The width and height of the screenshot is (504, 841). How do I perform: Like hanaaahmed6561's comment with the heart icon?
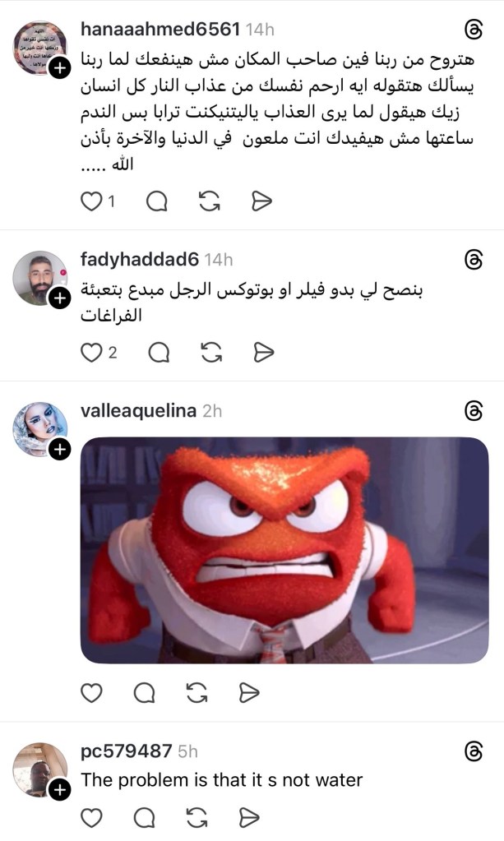click(91, 201)
